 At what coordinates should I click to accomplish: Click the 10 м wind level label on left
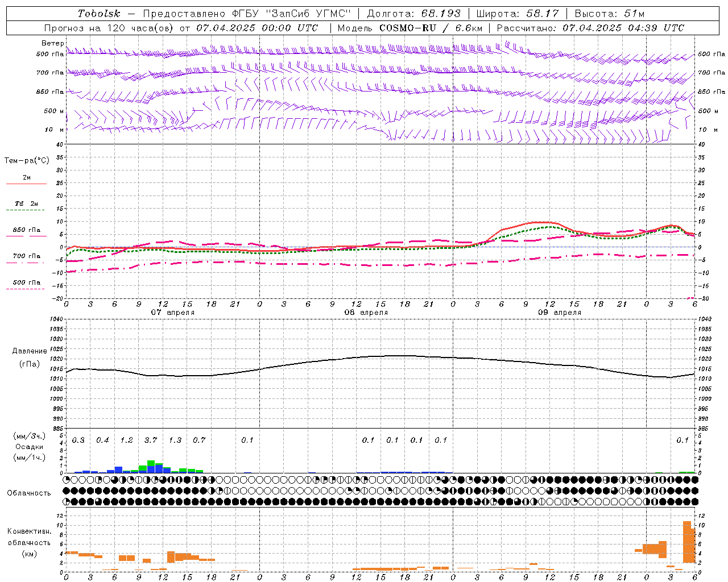pyautogui.click(x=54, y=130)
